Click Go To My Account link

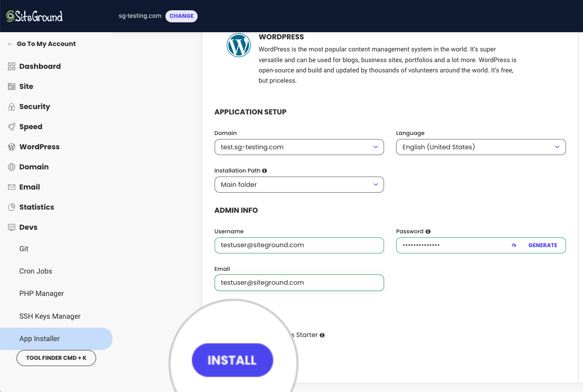tap(46, 44)
